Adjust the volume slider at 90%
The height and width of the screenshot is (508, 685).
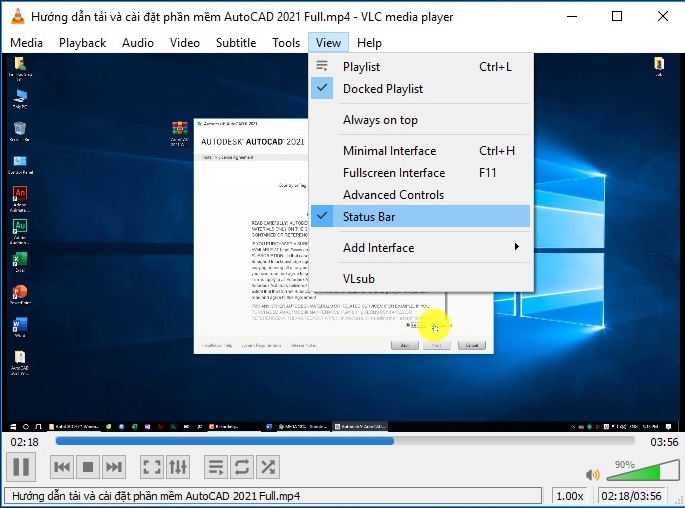click(642, 470)
